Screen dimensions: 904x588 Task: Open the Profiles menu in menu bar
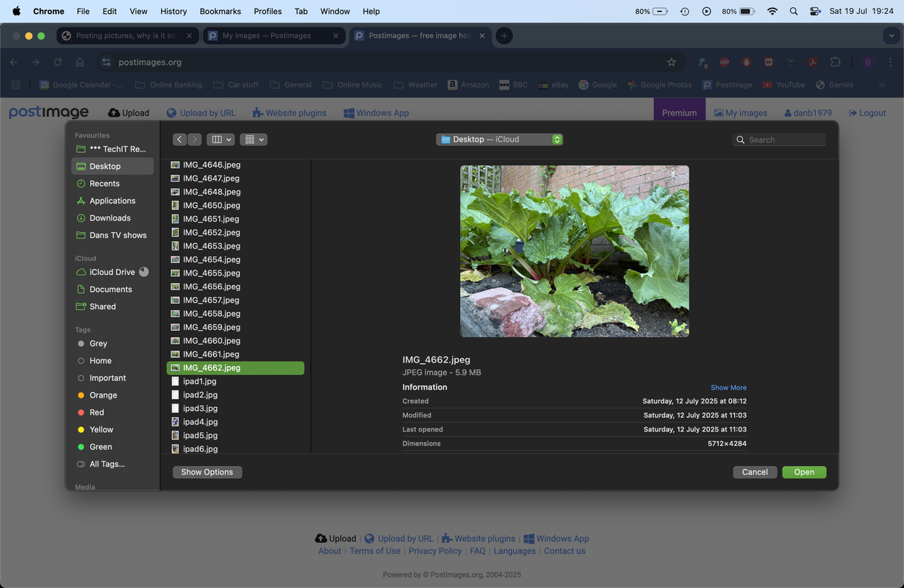point(268,11)
